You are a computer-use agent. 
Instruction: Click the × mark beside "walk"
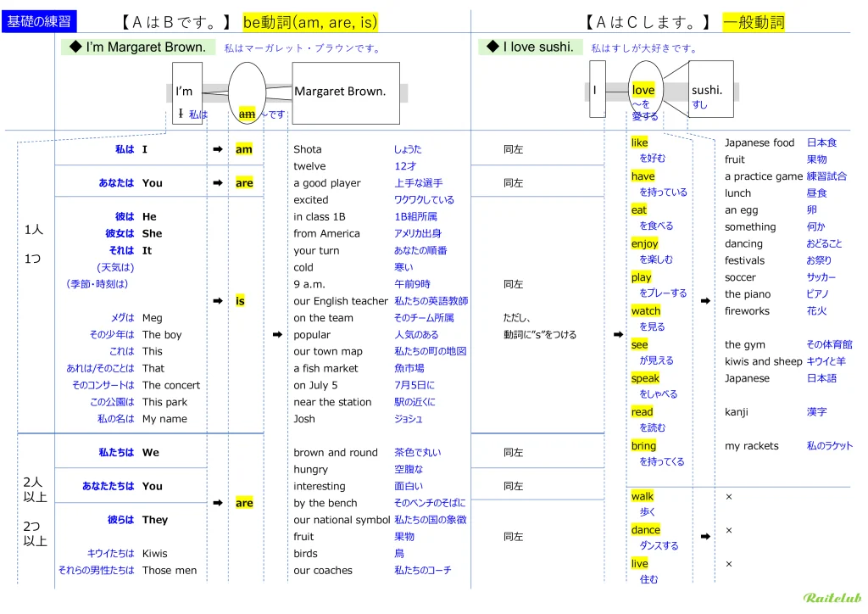[x=728, y=496]
